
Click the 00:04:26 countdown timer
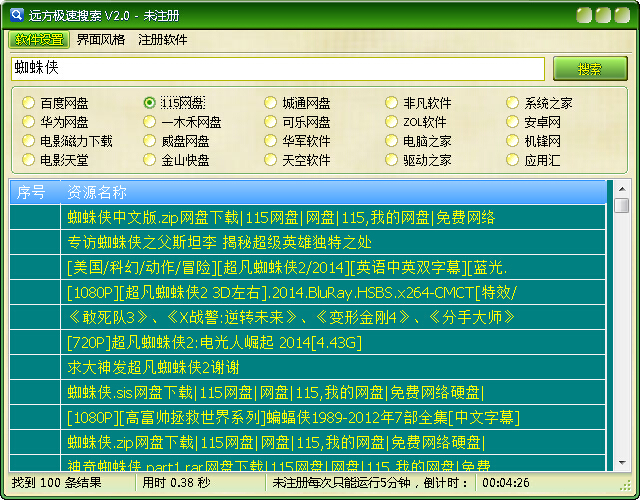click(506, 483)
